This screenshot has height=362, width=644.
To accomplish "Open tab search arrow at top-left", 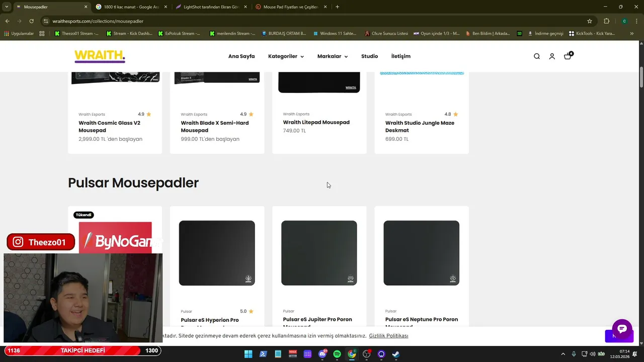I will pyautogui.click(x=7, y=7).
